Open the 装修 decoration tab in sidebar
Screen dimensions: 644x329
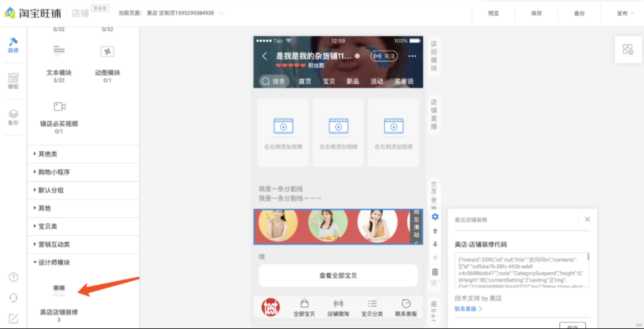(13, 45)
